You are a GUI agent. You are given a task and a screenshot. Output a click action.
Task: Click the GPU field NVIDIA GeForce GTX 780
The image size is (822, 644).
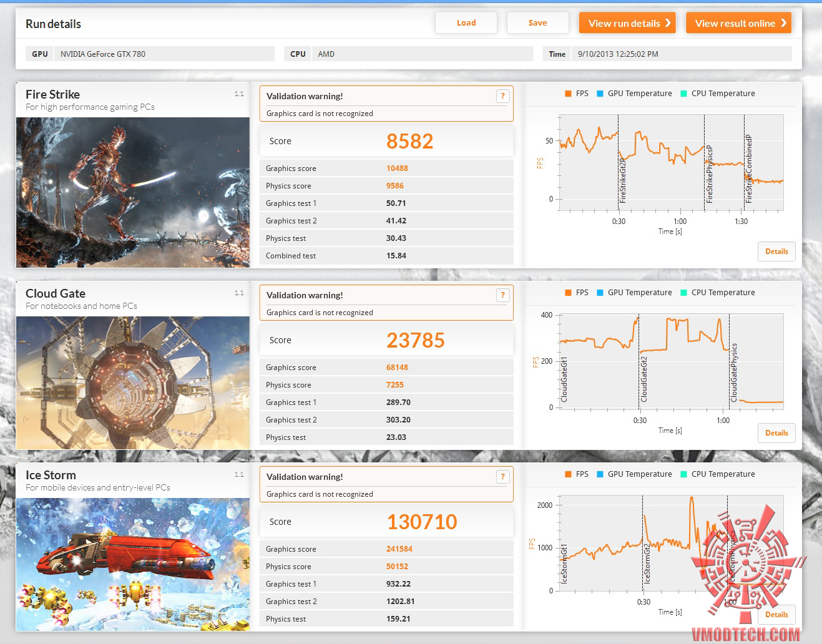165,54
